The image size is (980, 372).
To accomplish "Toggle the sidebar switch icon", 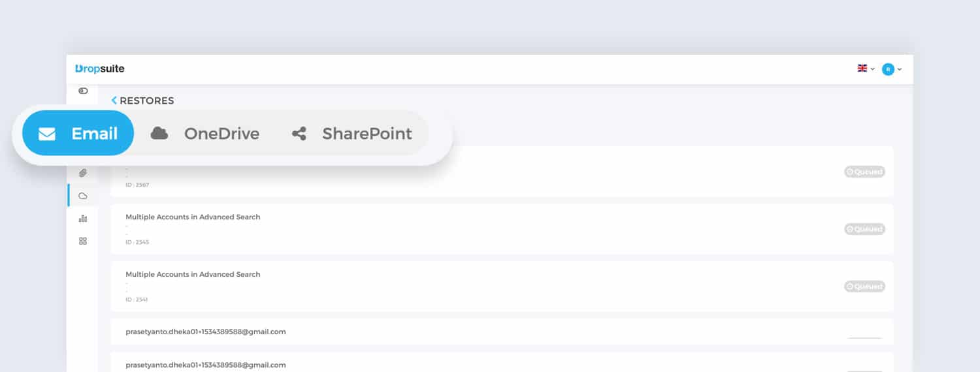I will click(83, 91).
